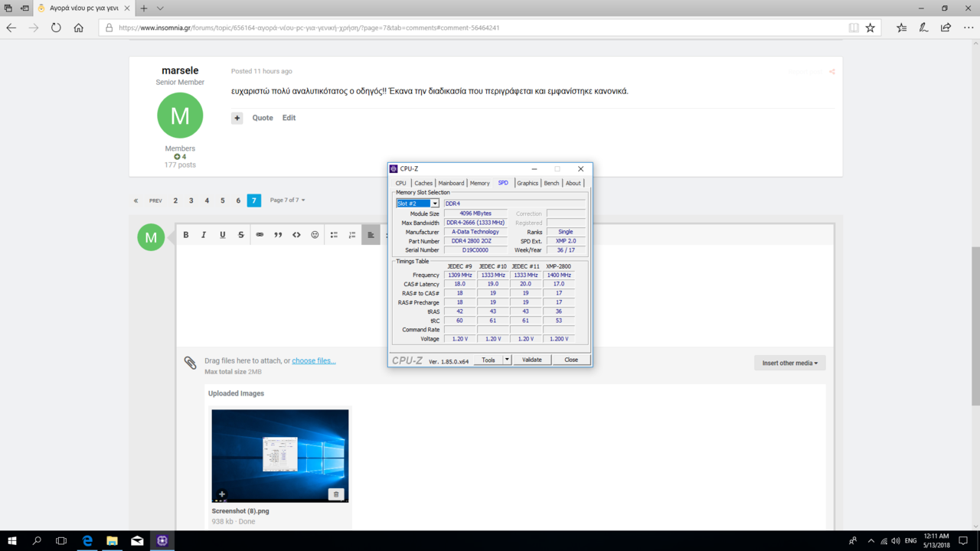
Task: Jump to page 2 of the topic
Action: 175,201
